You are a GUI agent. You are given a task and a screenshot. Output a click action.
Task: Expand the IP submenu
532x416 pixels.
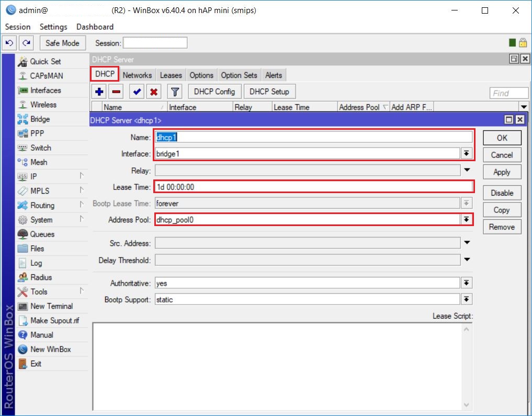click(x=82, y=176)
